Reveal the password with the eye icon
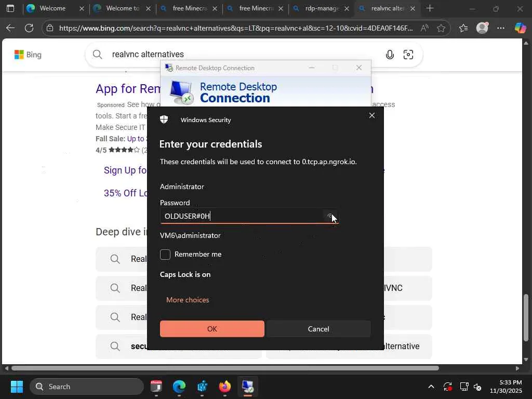Image resolution: width=532 pixels, height=399 pixels. click(329, 216)
